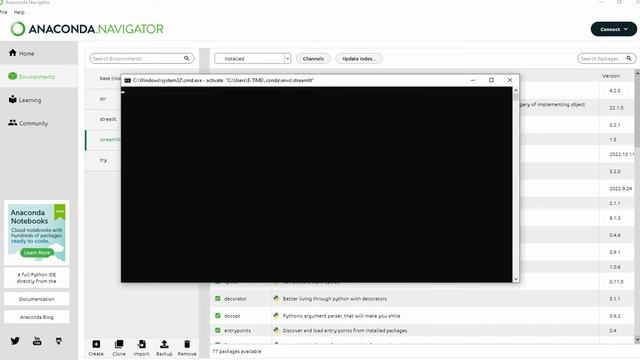The image size is (640, 360).
Task: Open the Learning sidebar icon
Action: pyautogui.click(x=13, y=99)
